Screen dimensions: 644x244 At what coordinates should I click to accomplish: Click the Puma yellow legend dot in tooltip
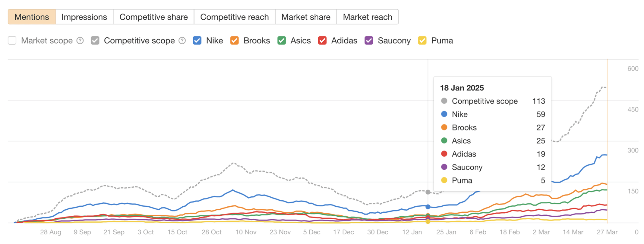click(444, 180)
